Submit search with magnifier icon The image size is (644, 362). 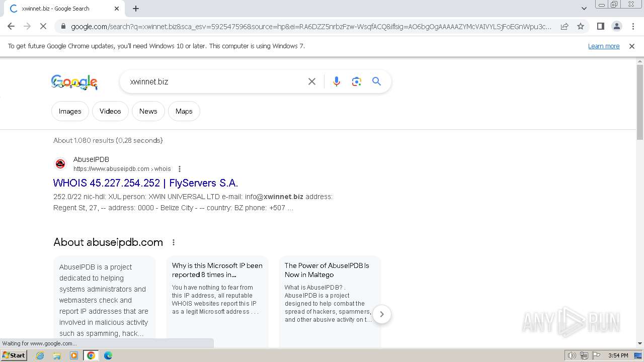[x=376, y=81]
